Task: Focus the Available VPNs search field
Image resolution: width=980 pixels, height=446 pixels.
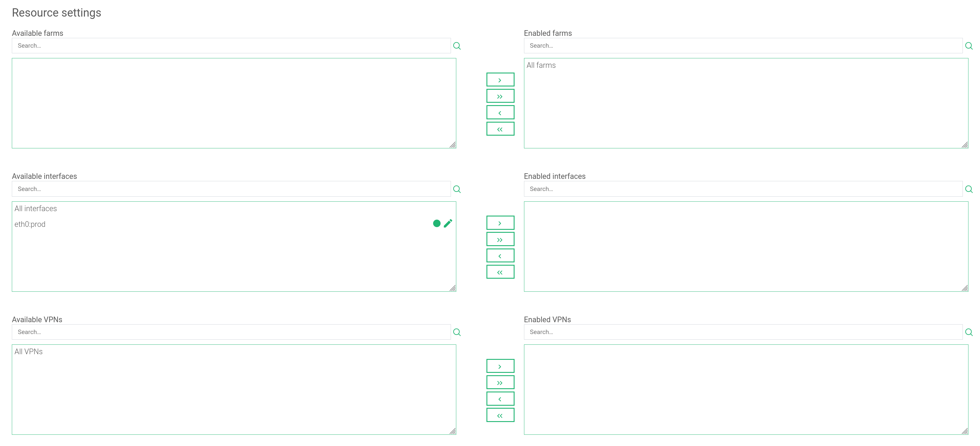Action: click(231, 332)
